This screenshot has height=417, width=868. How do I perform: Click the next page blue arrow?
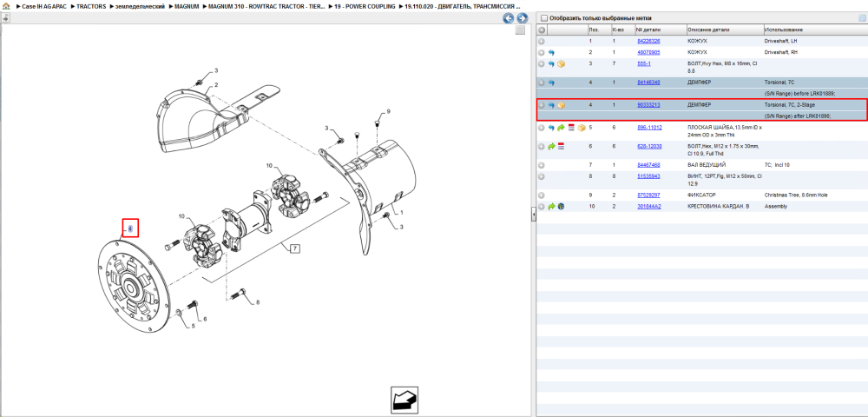click(x=521, y=18)
